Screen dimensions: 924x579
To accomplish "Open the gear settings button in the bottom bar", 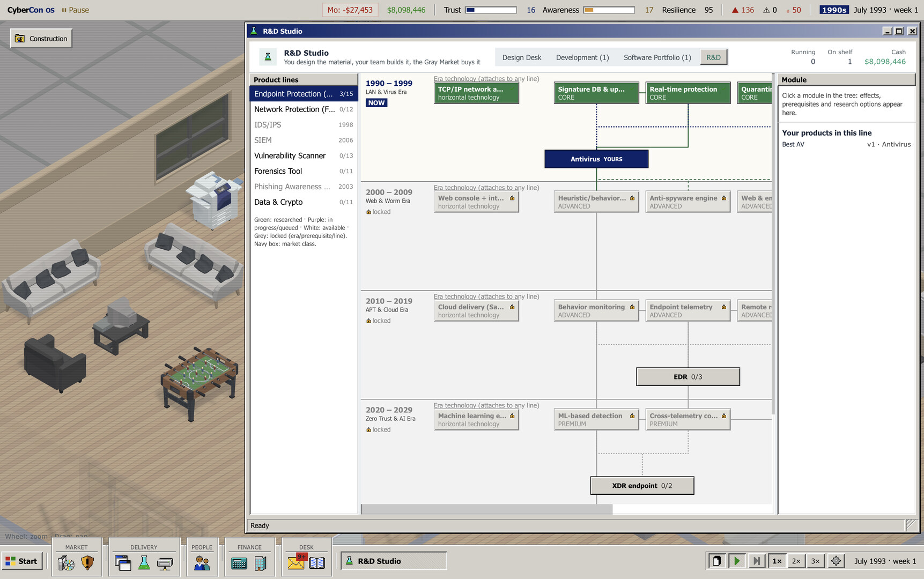I will click(836, 561).
